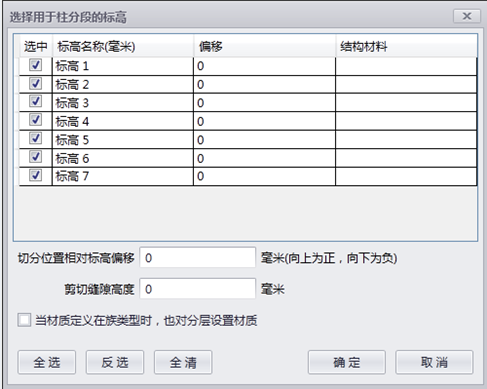
Task: Uncheck the checkbox for 标高 1
Action: pos(35,65)
